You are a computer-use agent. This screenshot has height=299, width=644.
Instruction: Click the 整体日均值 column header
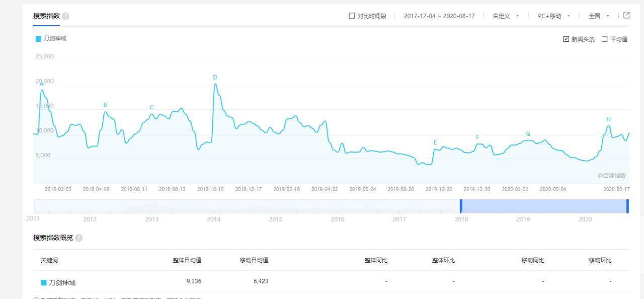click(186, 260)
